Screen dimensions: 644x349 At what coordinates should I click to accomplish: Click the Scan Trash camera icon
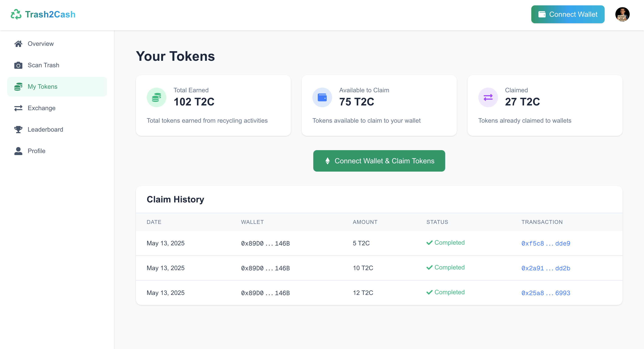[18, 65]
